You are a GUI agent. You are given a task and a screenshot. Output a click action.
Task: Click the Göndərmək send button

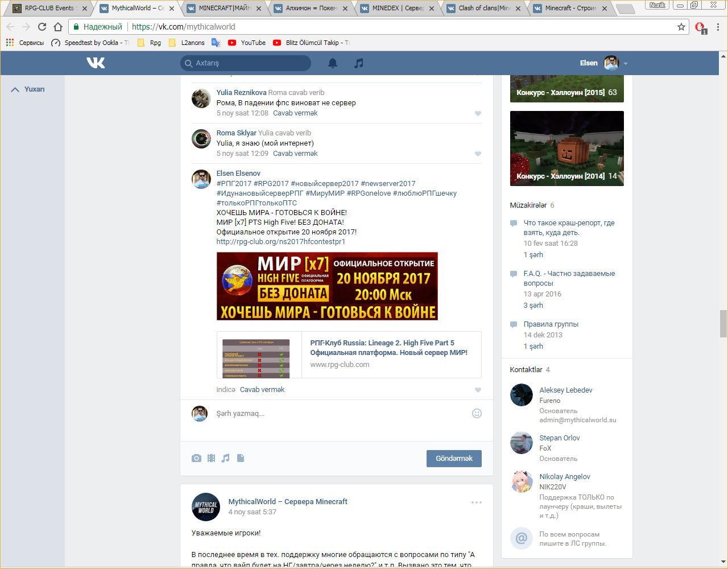pyautogui.click(x=454, y=459)
